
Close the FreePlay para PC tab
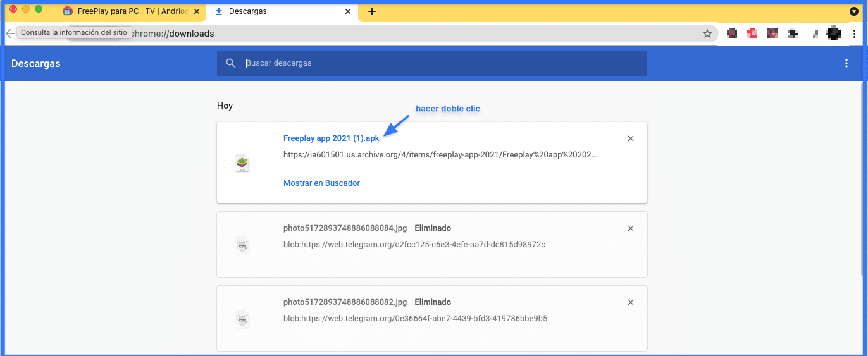tap(197, 11)
